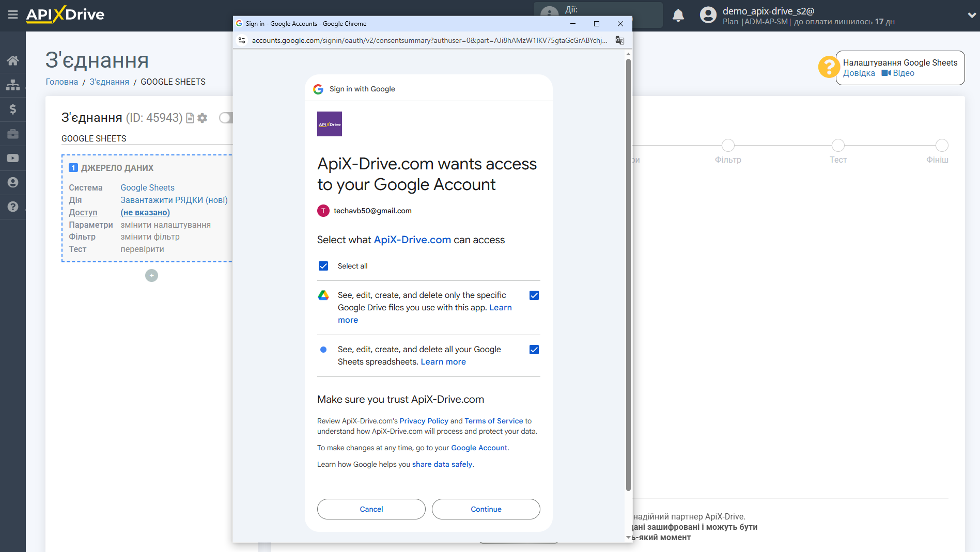This screenshot has height=552, width=980.
Task: Toggle the Select all checkbox
Action: pos(323,266)
